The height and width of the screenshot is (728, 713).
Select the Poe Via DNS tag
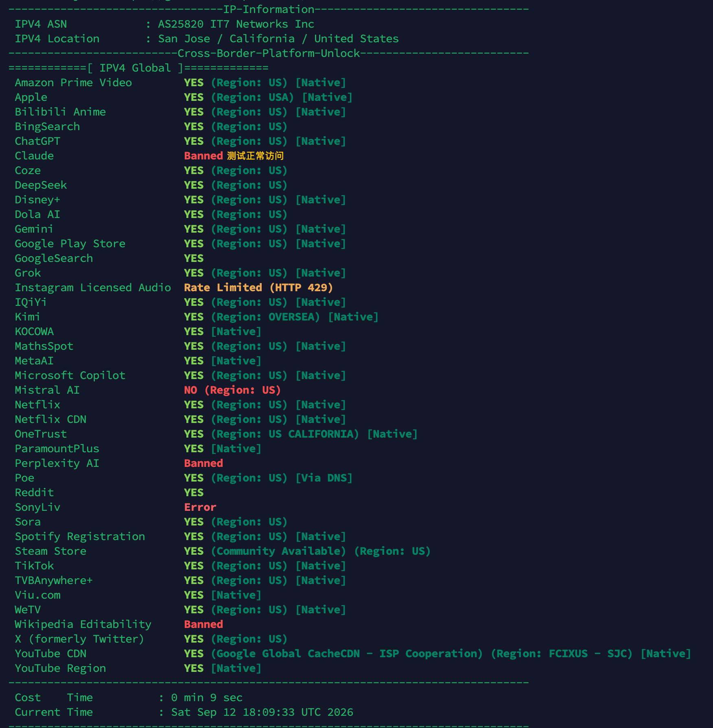(x=324, y=478)
